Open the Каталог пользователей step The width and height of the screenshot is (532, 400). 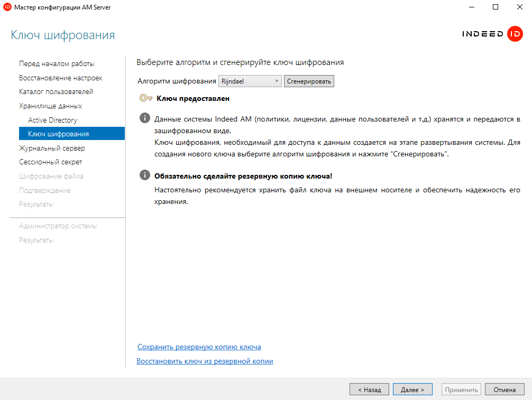coord(56,92)
